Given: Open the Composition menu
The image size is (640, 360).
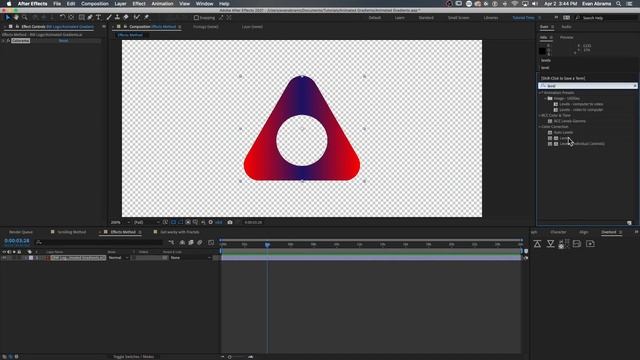Looking at the screenshot, I should click(95, 4).
